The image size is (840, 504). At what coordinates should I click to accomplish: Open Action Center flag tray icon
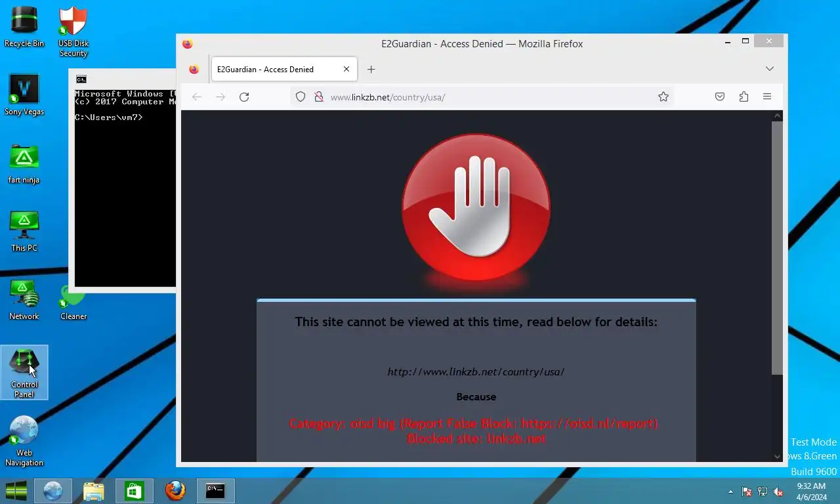[747, 492]
